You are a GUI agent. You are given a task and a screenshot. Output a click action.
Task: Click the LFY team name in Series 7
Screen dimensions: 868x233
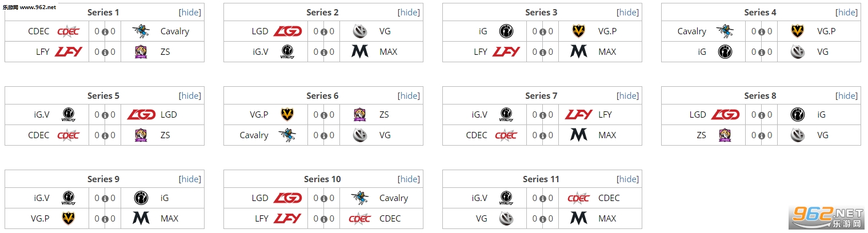click(605, 115)
